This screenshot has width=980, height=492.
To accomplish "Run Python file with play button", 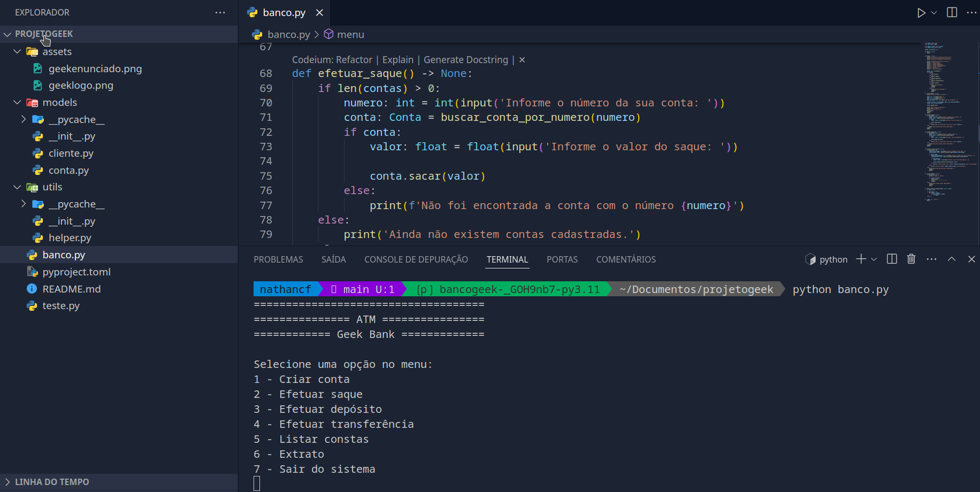I will (921, 12).
